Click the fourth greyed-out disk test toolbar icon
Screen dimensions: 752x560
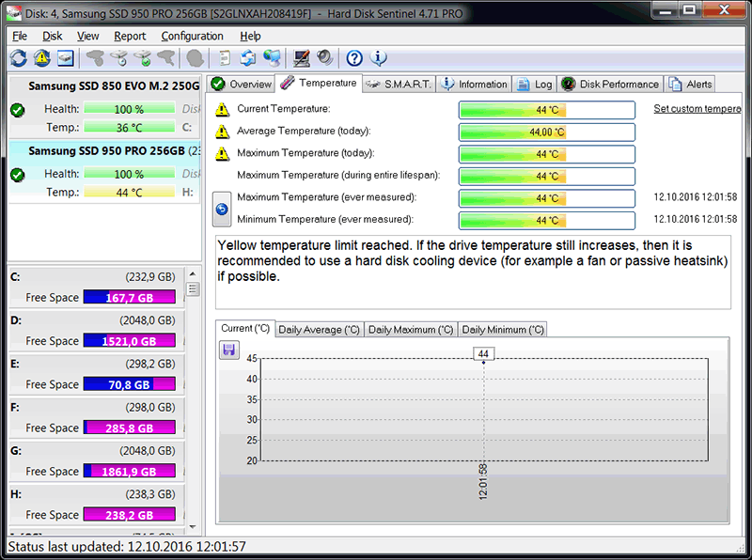[x=166, y=58]
